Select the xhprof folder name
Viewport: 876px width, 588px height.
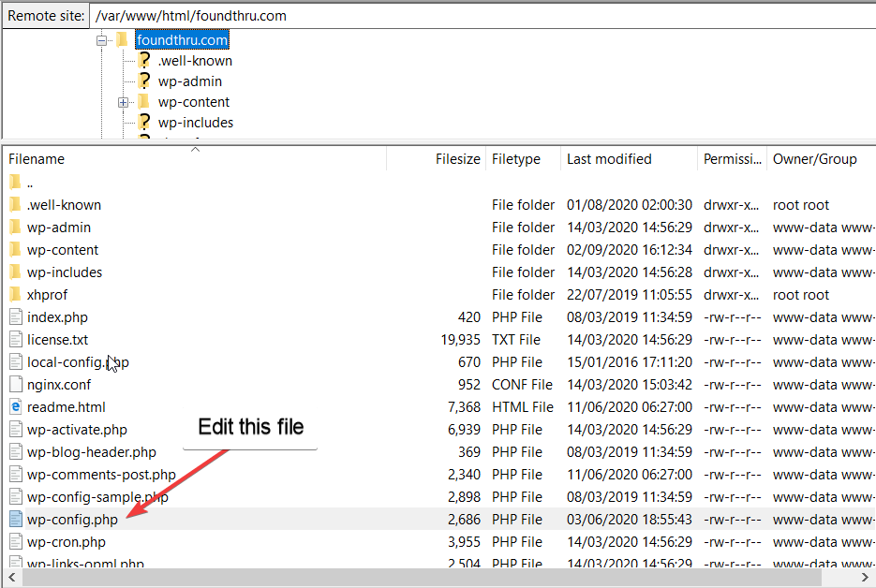[x=47, y=295]
